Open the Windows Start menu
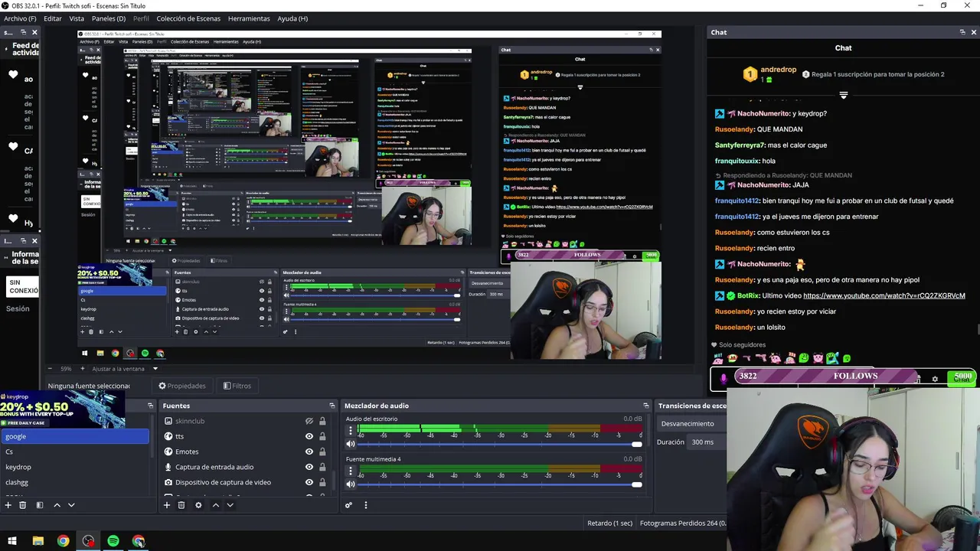 12,541
